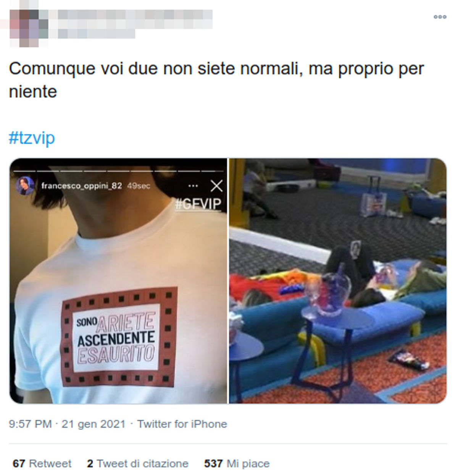Viewport: 458px width, 476px height.
Task: Open the 9:57 PM tweet timestamp
Action: 30,424
